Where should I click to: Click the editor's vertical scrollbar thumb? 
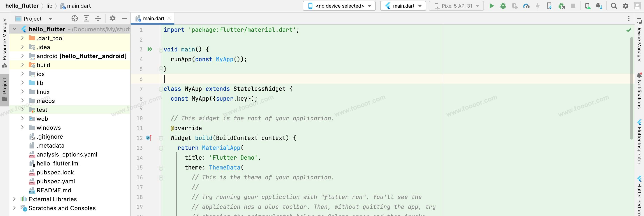pos(632,87)
